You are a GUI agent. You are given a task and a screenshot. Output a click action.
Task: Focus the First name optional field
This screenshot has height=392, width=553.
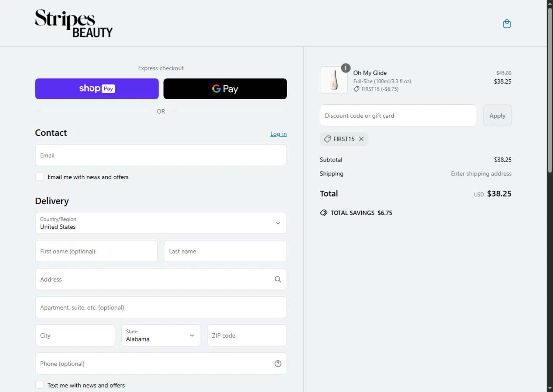pyautogui.click(x=97, y=251)
